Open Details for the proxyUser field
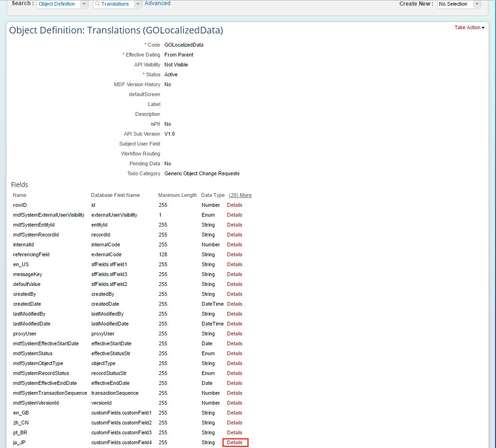Viewport: 496px width, 448px height. tap(235, 334)
